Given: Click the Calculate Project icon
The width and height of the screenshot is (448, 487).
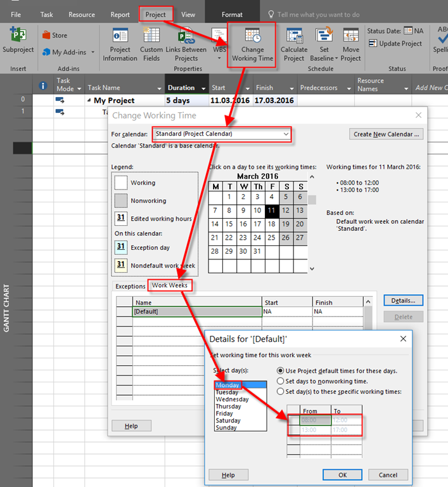Looking at the screenshot, I should tap(293, 35).
